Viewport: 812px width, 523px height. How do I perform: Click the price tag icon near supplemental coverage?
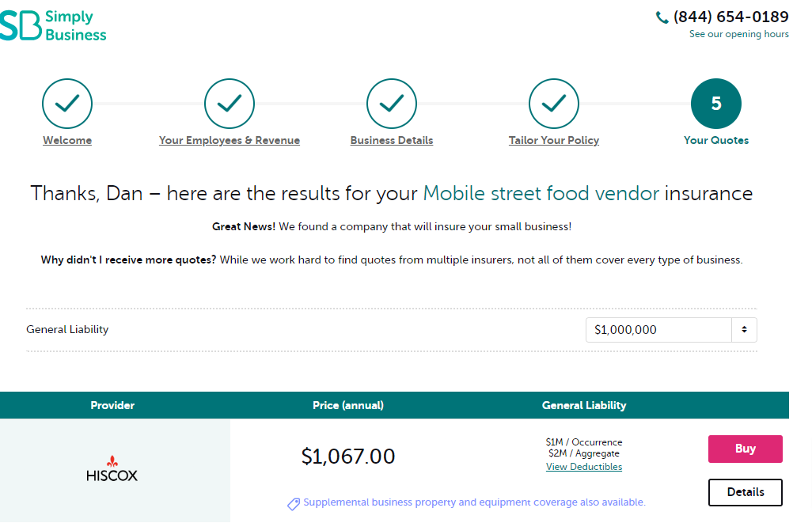(294, 503)
